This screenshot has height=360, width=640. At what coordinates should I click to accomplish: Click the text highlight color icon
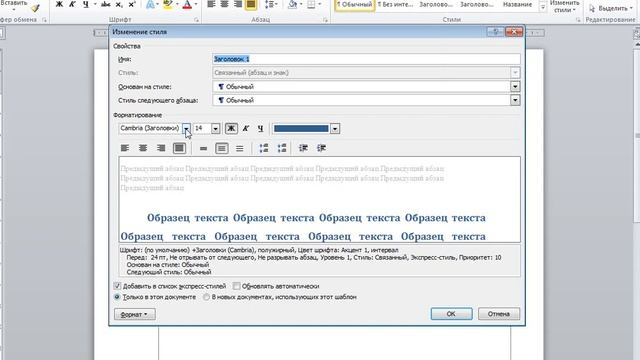click(167, 4)
